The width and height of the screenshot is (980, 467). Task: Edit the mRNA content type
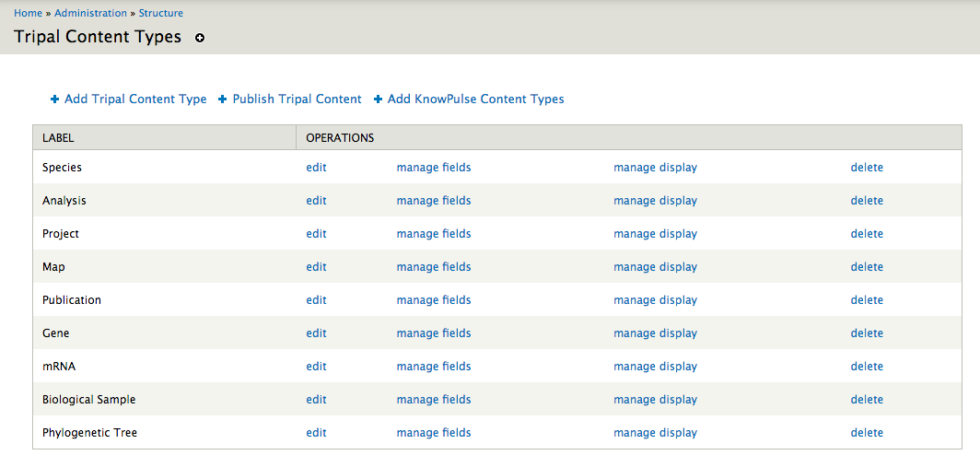tap(316, 367)
